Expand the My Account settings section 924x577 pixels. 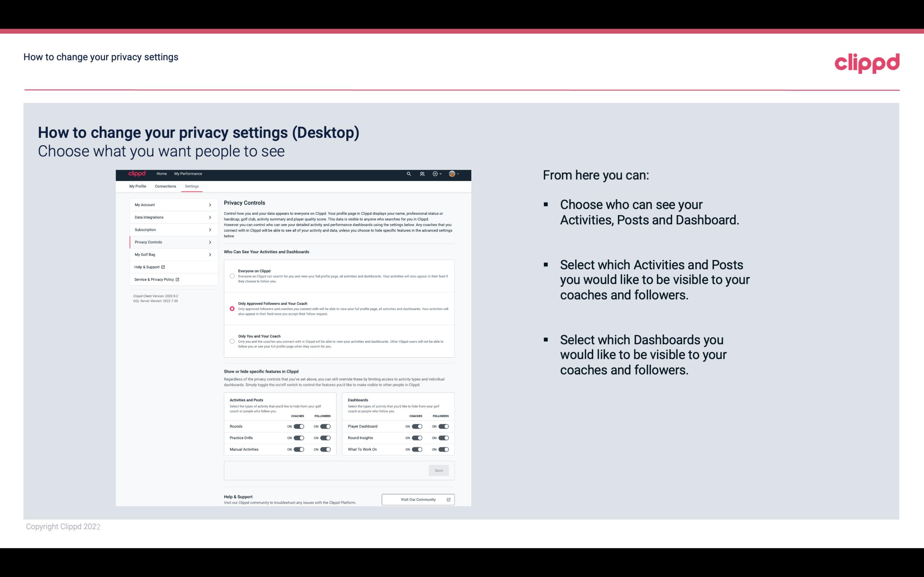click(171, 205)
